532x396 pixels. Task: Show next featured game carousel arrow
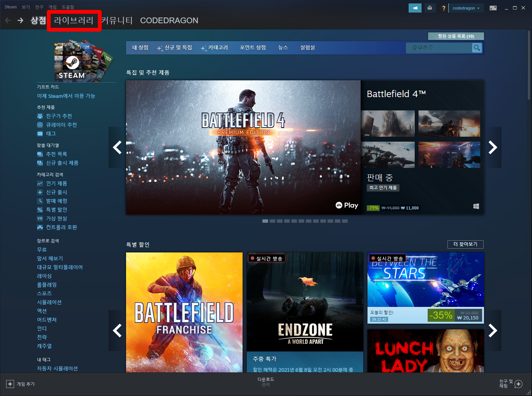[493, 147]
